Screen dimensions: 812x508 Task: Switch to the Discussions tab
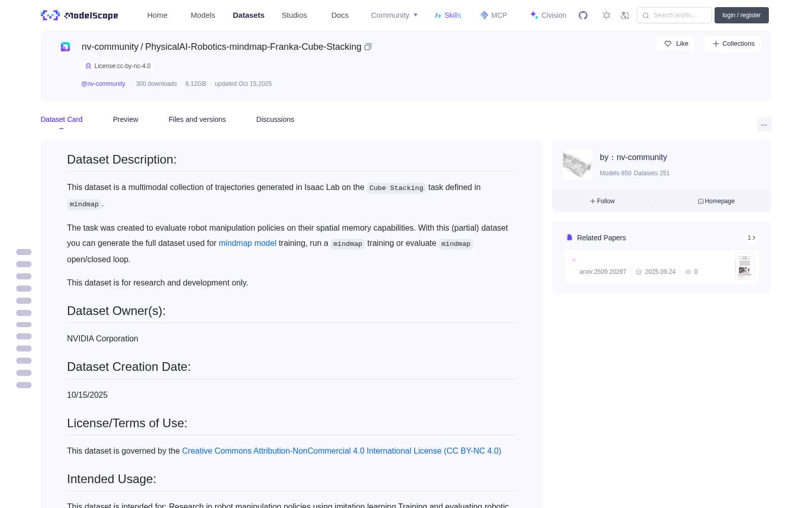[275, 119]
